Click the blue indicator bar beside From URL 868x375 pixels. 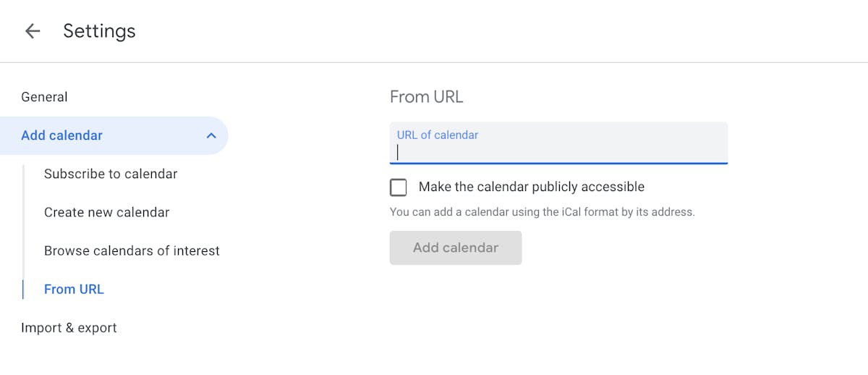(x=23, y=290)
